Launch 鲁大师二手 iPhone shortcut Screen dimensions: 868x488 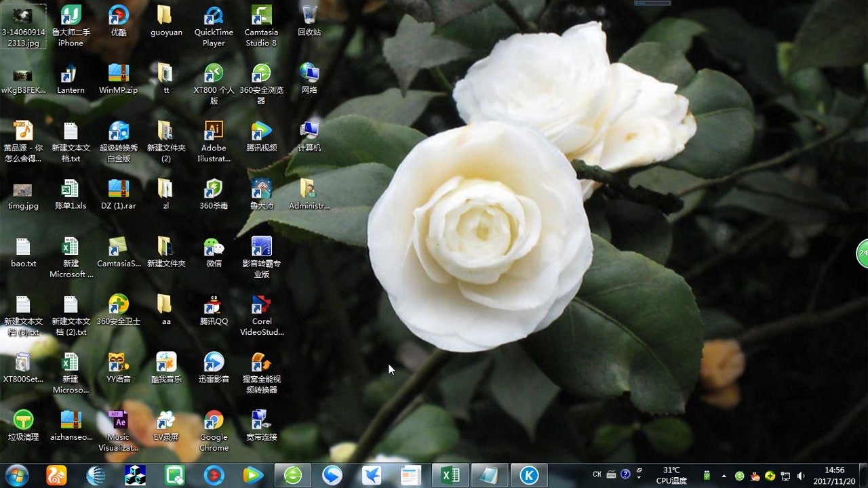(x=71, y=26)
